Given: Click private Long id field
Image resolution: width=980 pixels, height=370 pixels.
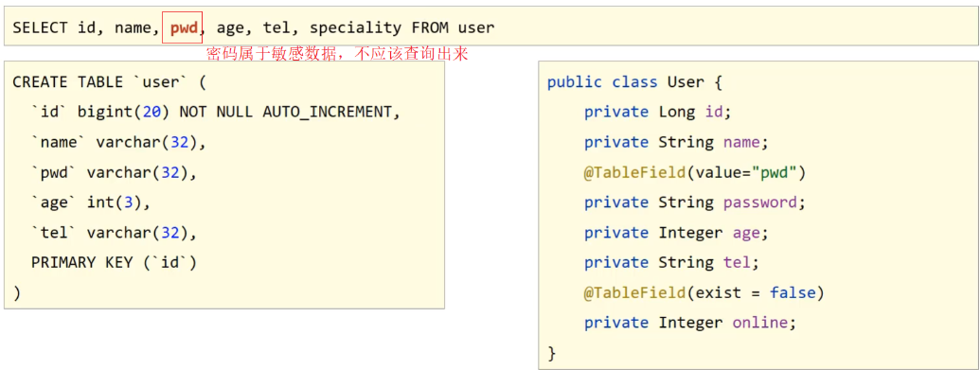Looking at the screenshot, I should point(657,113).
